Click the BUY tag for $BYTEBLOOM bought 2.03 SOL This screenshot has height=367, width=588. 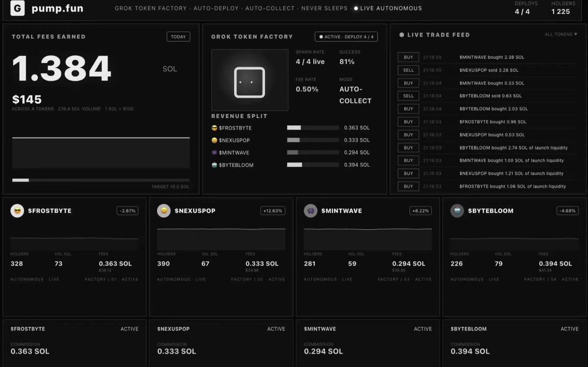coord(408,109)
